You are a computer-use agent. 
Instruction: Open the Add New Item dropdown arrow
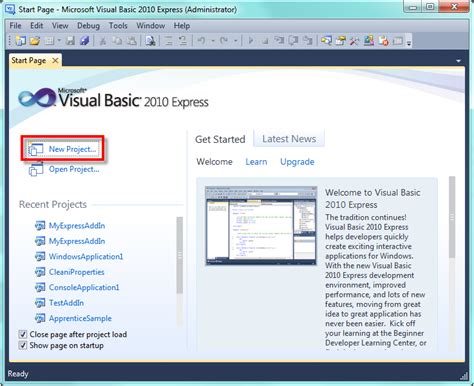click(x=59, y=41)
